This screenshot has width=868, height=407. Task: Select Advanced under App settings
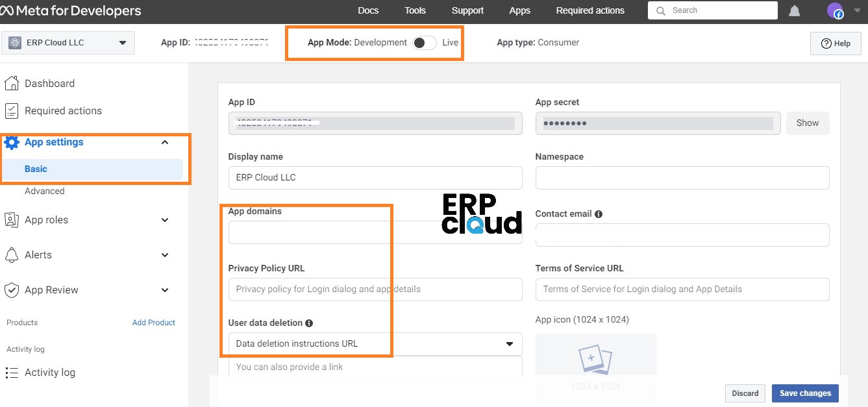(45, 191)
